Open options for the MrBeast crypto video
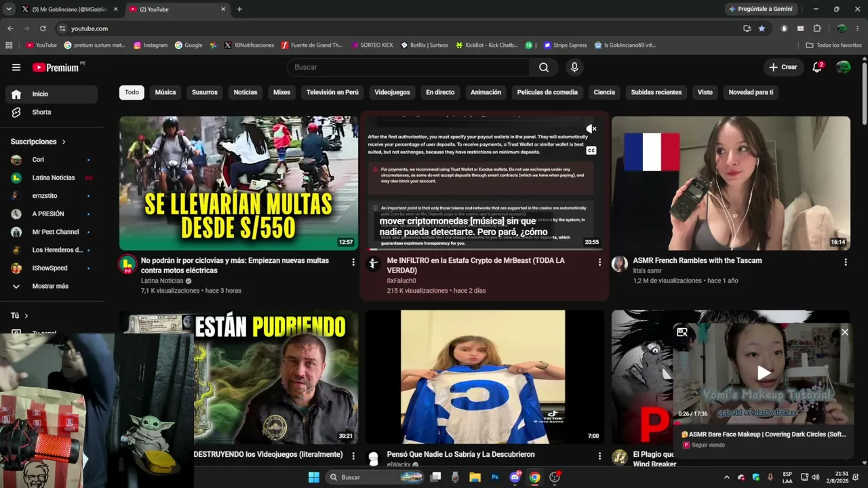868x488 pixels. [599, 262]
